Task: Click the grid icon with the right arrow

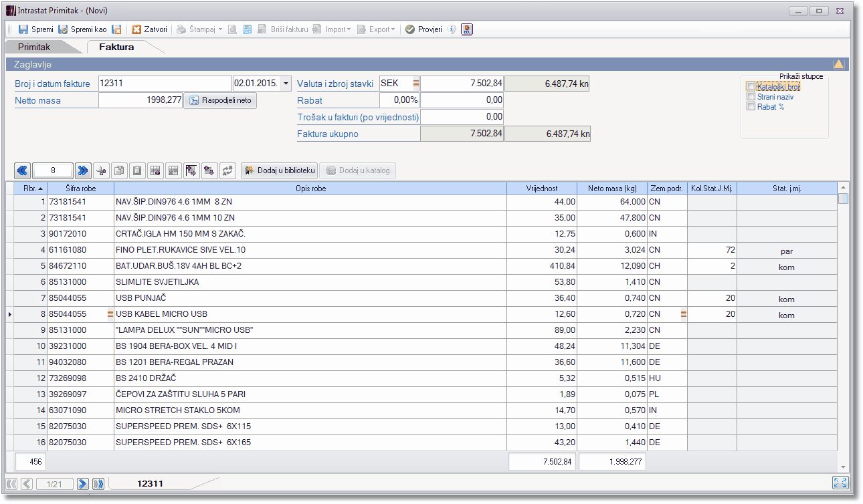Action: point(191,171)
